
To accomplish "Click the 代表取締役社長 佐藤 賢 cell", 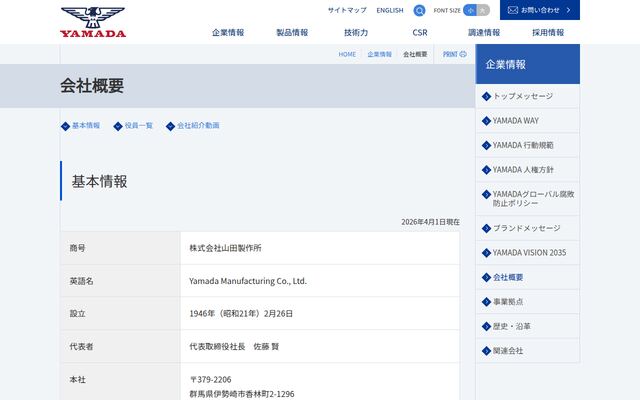I will click(320, 347).
